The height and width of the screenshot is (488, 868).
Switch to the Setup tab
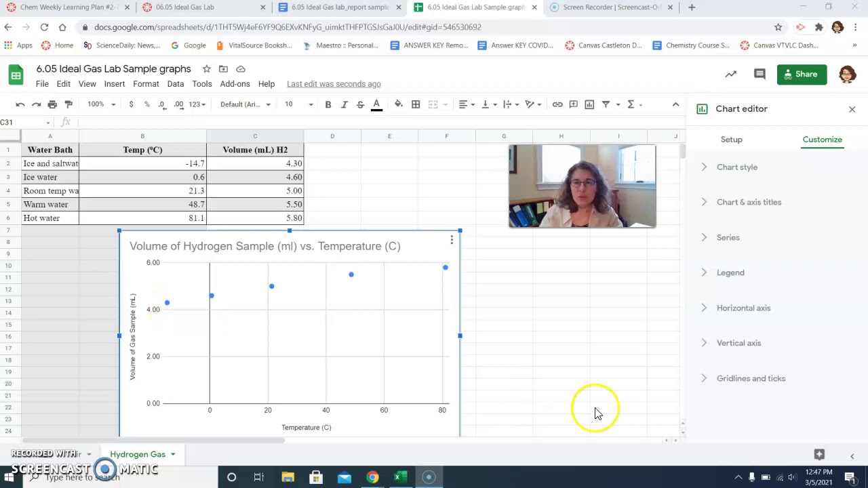point(732,140)
